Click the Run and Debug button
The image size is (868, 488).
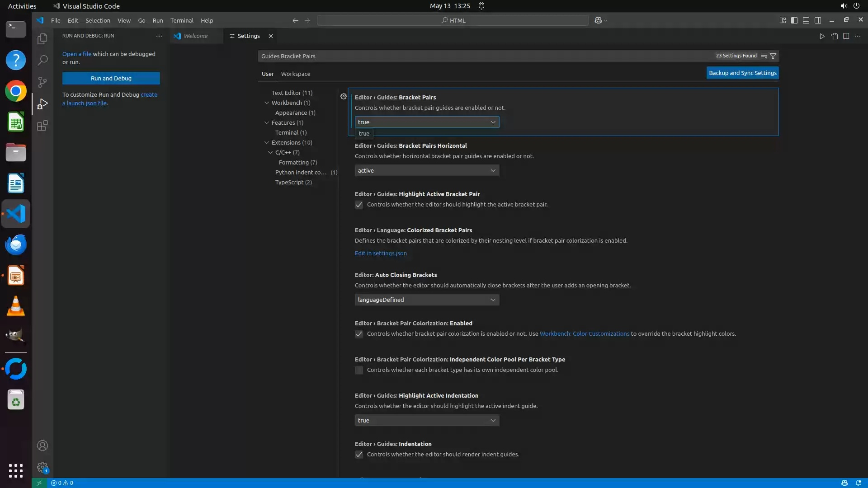[111, 78]
